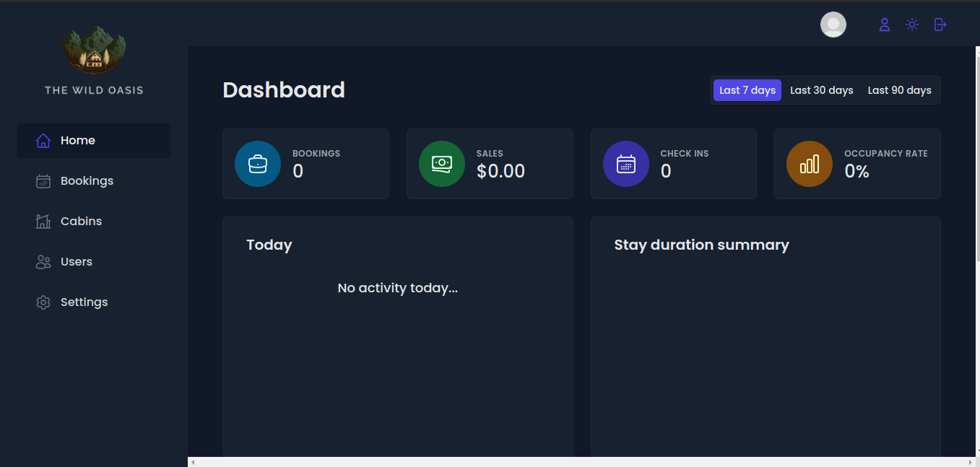Show data for Last 90 days
Viewport: 980px width, 467px height.
pos(899,90)
